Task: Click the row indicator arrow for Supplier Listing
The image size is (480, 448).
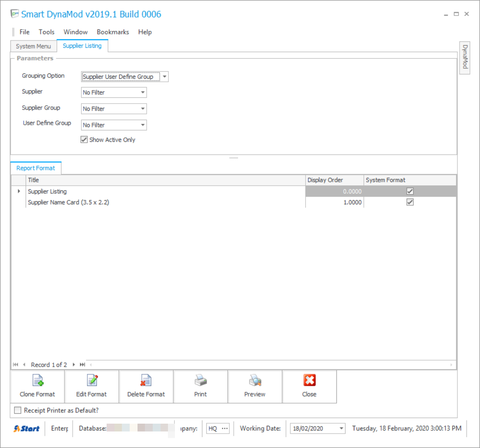Action: [x=19, y=191]
